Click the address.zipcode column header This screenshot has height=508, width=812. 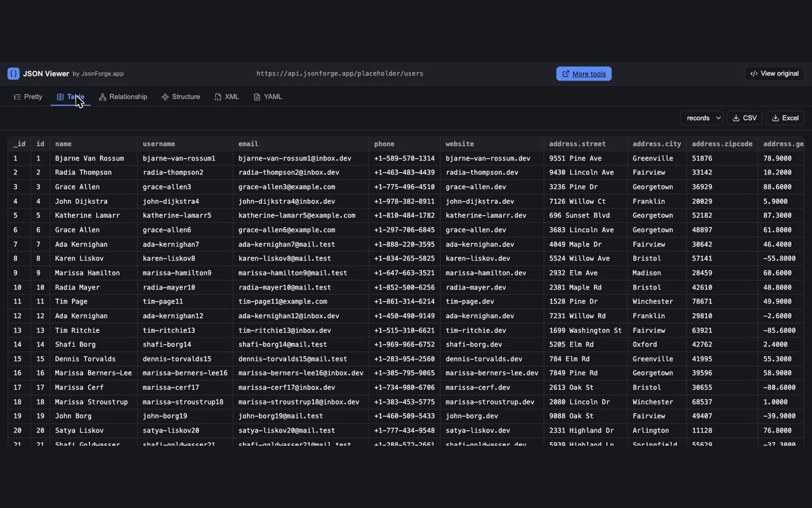pyautogui.click(x=722, y=144)
